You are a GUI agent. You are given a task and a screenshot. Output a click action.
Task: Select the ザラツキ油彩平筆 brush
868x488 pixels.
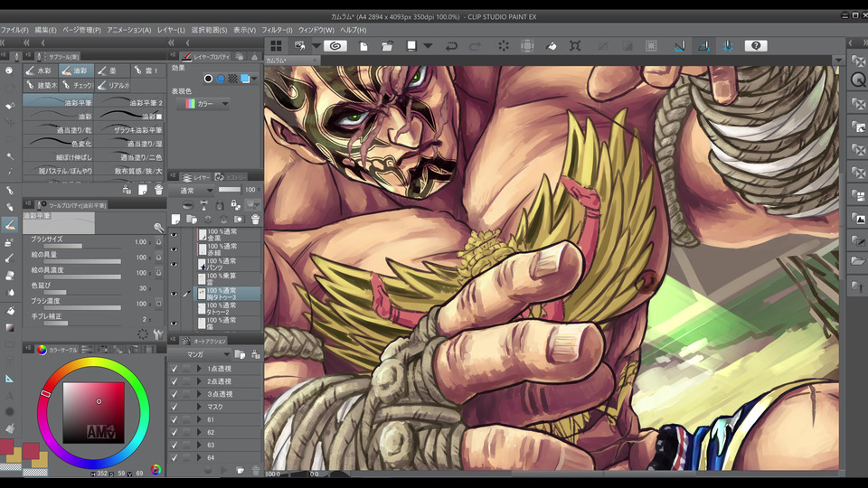pyautogui.click(x=130, y=129)
